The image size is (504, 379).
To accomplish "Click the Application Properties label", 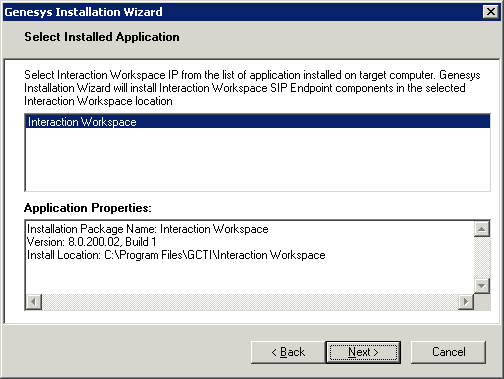I will point(88,208).
